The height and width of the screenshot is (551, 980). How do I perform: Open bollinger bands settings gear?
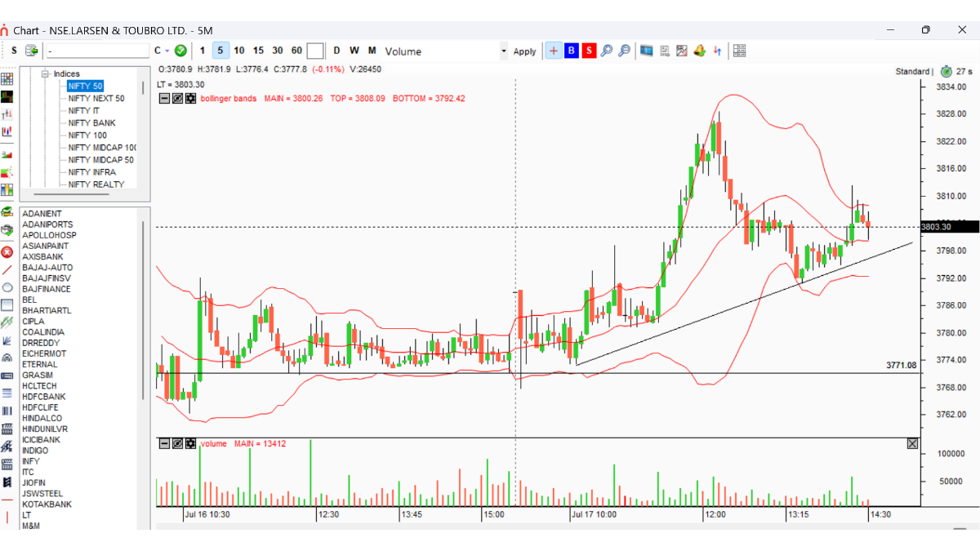[191, 99]
